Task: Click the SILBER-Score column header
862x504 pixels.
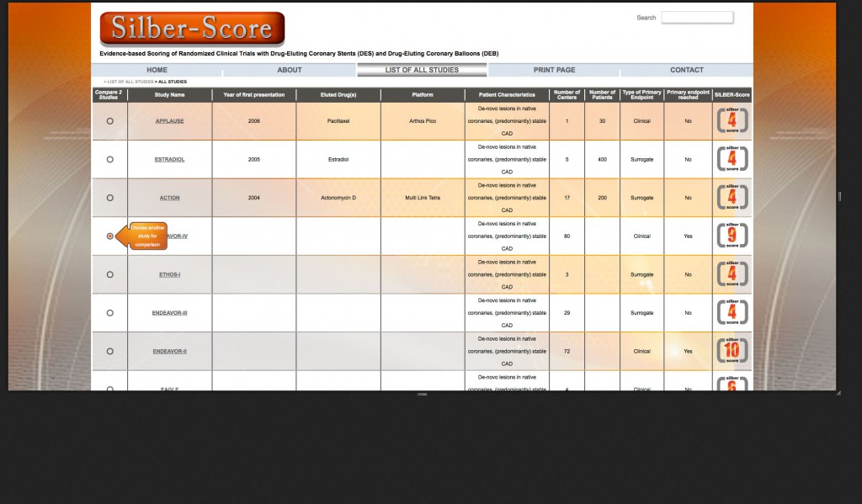Action: click(732, 94)
